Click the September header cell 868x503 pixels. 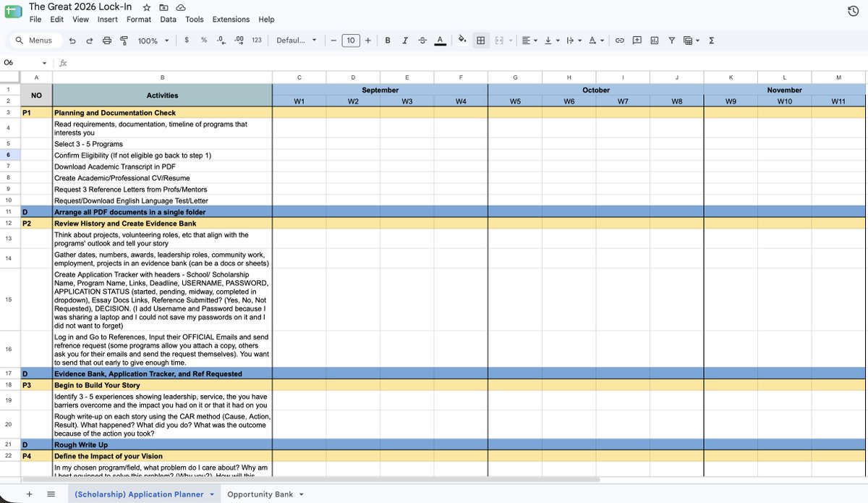point(380,90)
